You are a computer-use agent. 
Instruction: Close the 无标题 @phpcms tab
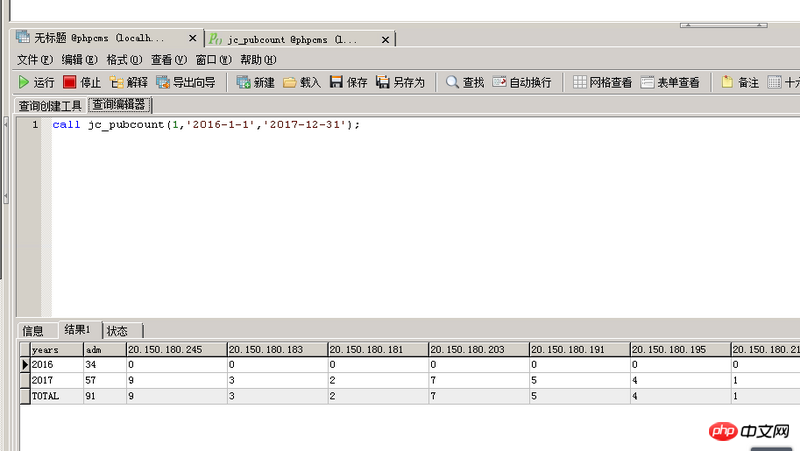pos(192,38)
